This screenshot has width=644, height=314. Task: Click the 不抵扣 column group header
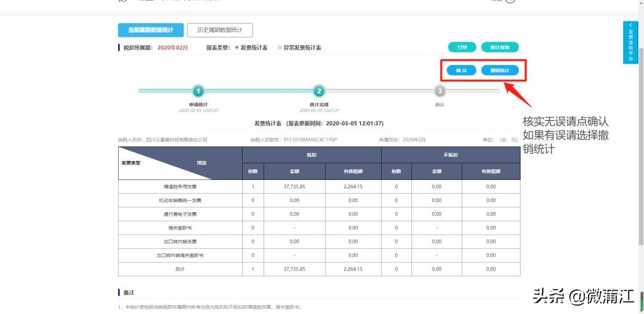coord(451,155)
